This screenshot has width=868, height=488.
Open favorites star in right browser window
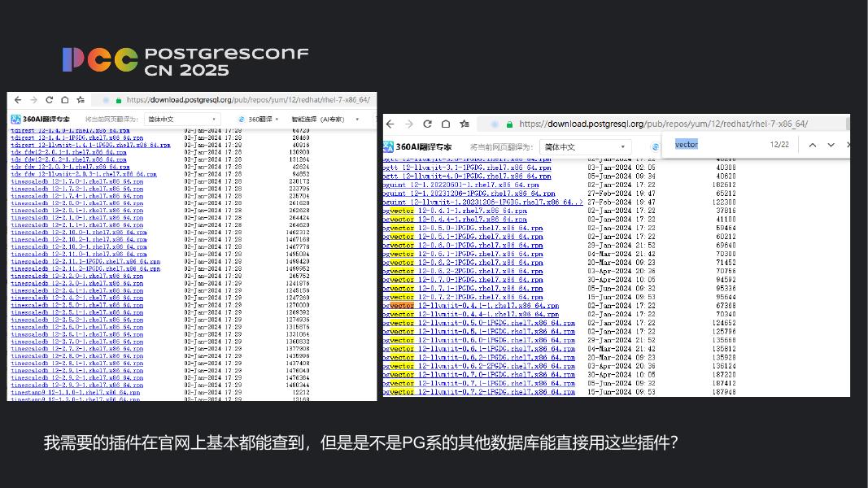click(x=465, y=124)
